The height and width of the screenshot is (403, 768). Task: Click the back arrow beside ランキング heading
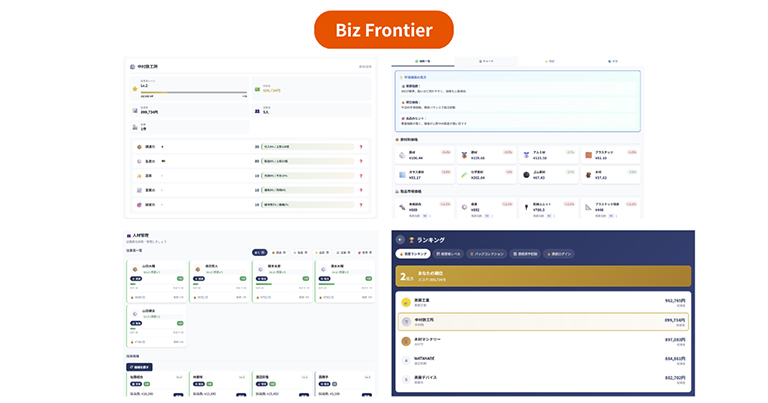400,240
